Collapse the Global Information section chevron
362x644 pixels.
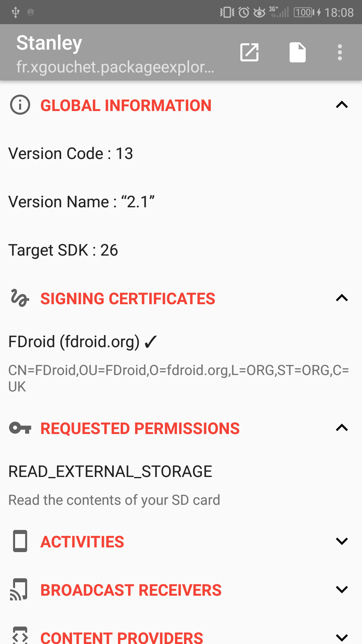tap(342, 105)
